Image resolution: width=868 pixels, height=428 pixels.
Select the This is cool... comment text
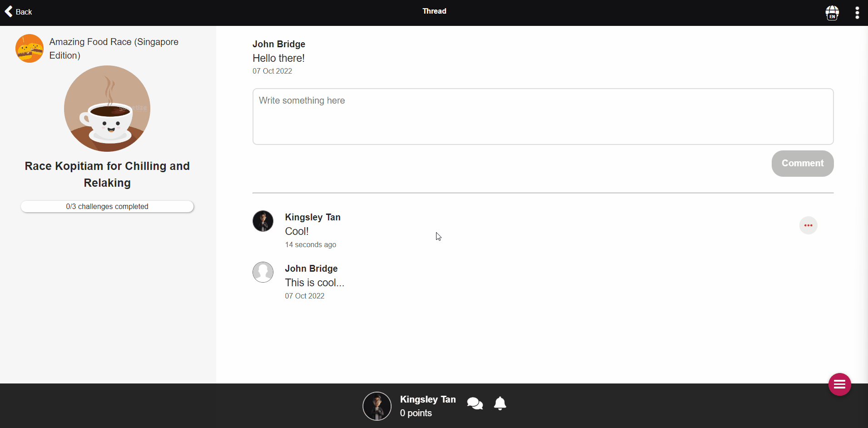point(314,283)
